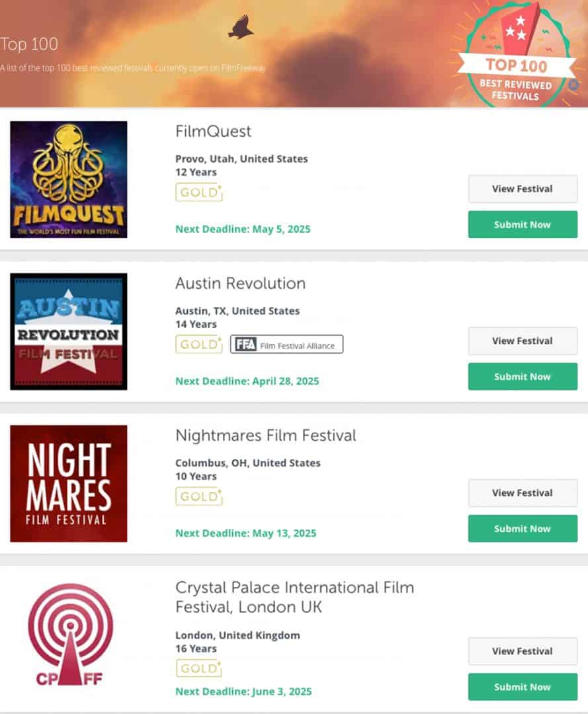The image size is (588, 714).
Task: Open the Austin Revolution Film Festival logo
Action: (69, 331)
